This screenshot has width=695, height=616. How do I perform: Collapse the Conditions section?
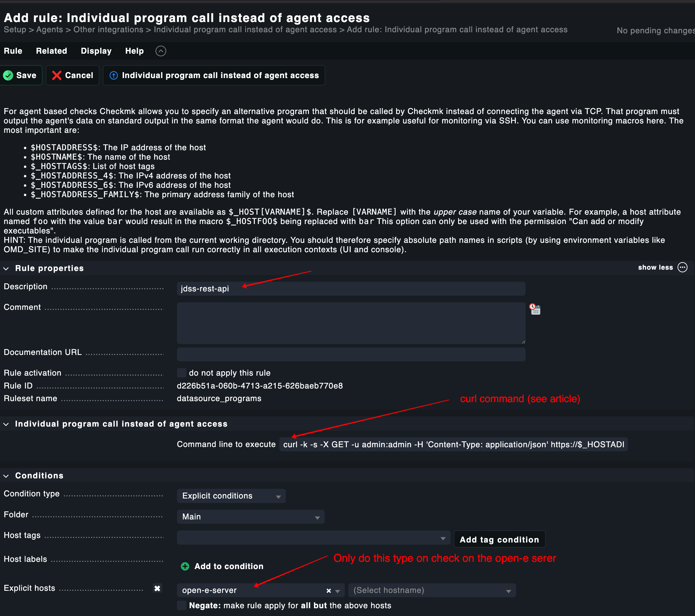(x=6, y=476)
